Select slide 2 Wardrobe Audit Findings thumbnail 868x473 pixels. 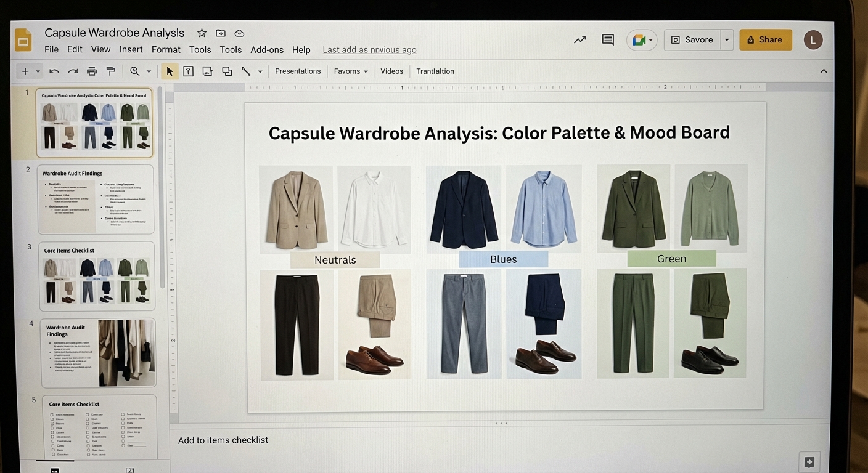point(96,199)
